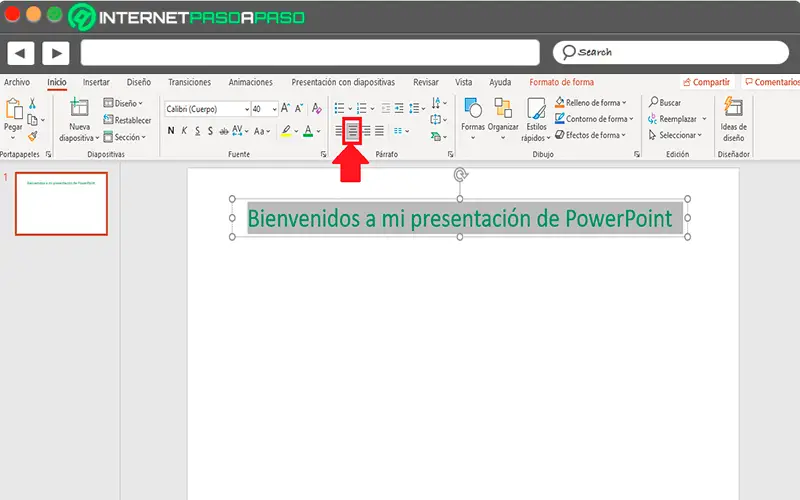The width and height of the screenshot is (800, 500).
Task: Apply green font color A
Action: 308,131
